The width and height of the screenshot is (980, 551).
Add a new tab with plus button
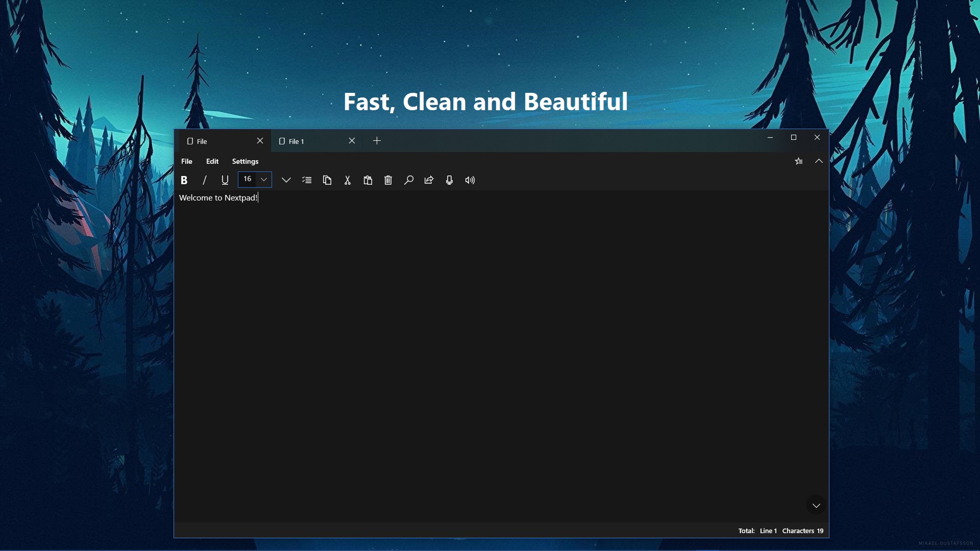coord(377,141)
